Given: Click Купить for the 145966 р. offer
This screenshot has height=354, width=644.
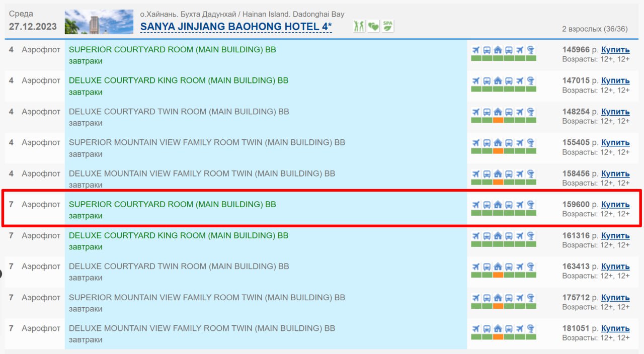Looking at the screenshot, I should (615, 50).
